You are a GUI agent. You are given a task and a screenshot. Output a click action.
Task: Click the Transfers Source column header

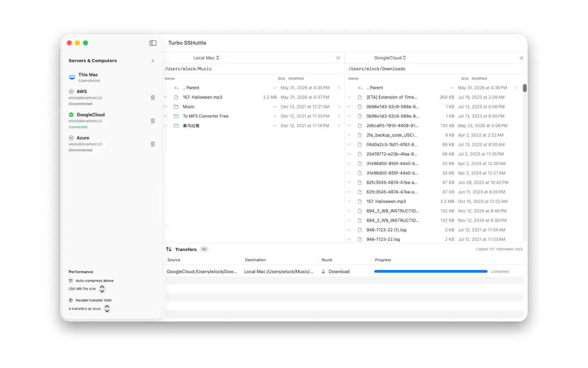click(x=174, y=260)
